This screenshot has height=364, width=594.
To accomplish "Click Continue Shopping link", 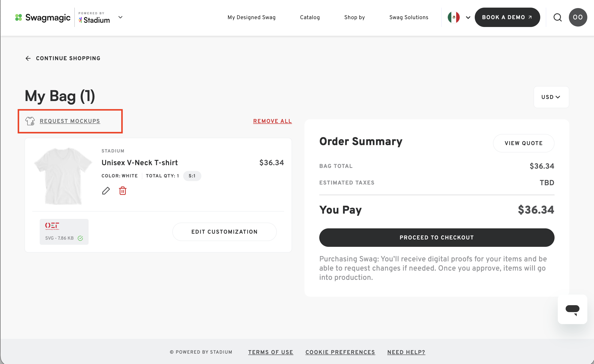I will point(68,58).
